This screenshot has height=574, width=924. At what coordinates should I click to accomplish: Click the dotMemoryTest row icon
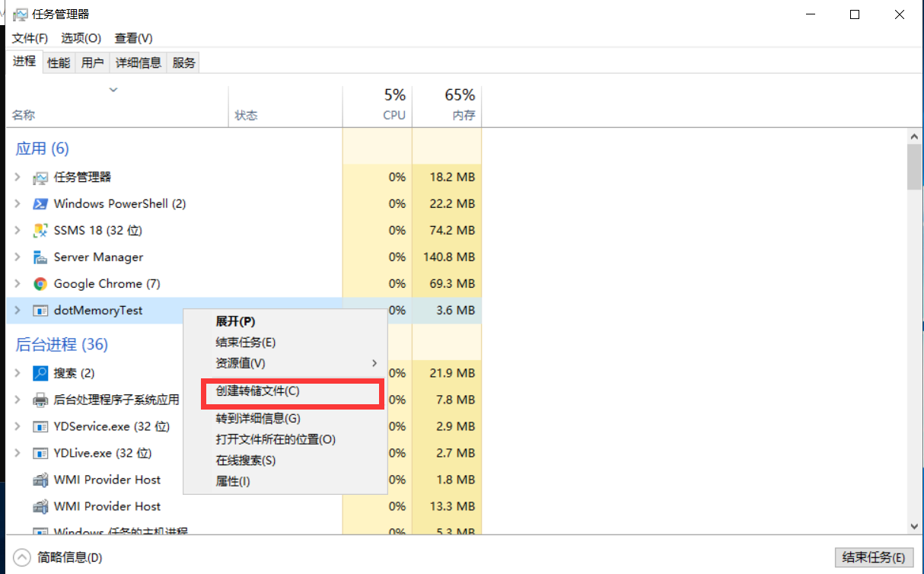(40, 311)
